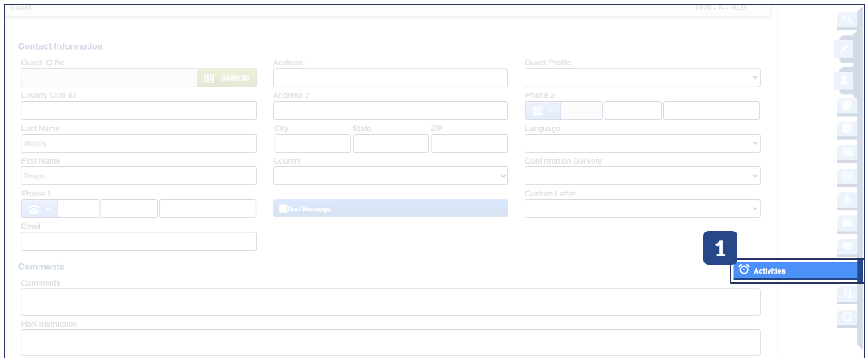Expand the Custom Letter dropdown
This screenshot has height=361, width=868.
click(x=642, y=208)
